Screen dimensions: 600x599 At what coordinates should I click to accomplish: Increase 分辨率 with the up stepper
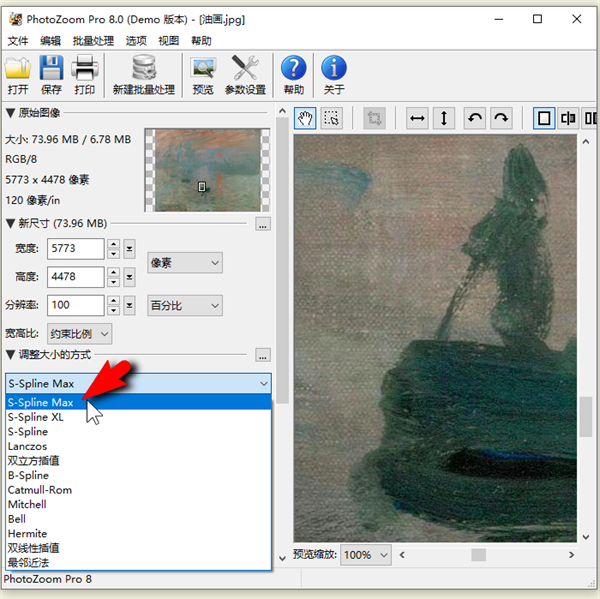tap(114, 300)
